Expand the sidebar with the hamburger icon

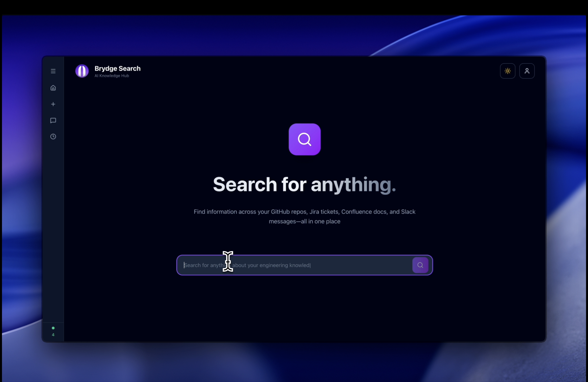pos(53,71)
